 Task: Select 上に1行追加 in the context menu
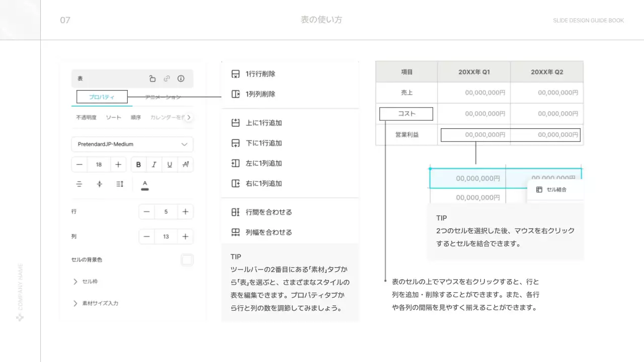point(263,123)
